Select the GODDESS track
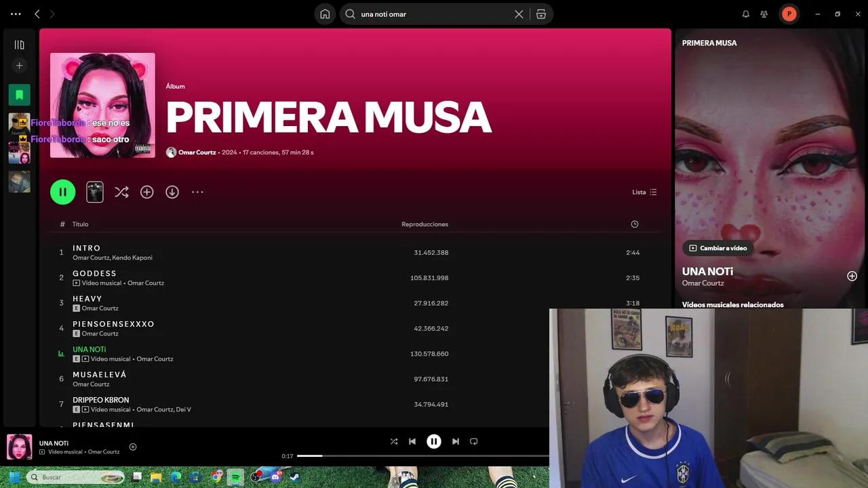Screen dimensions: 868x488 click(x=354, y=278)
